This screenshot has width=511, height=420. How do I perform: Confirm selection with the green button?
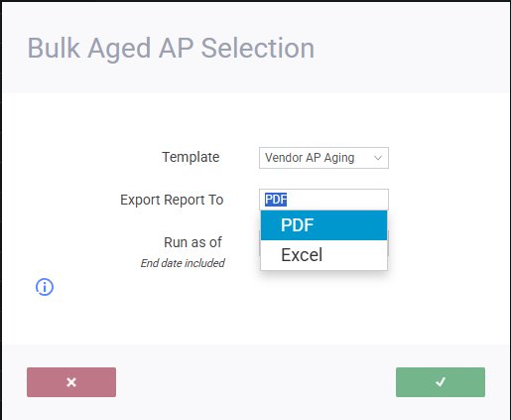tap(441, 382)
